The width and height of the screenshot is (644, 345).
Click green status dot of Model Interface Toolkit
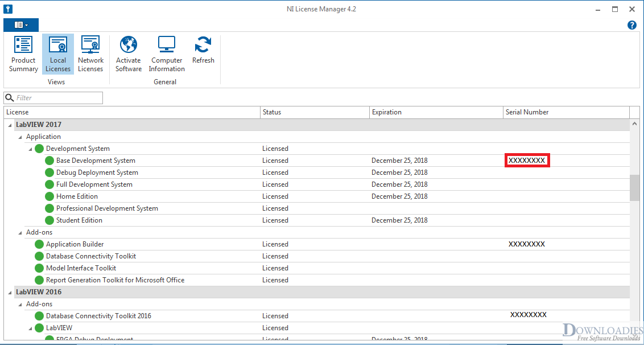tap(39, 268)
